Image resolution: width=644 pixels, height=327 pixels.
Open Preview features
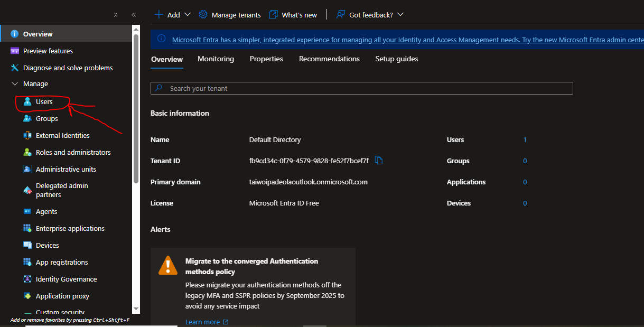(x=42, y=51)
